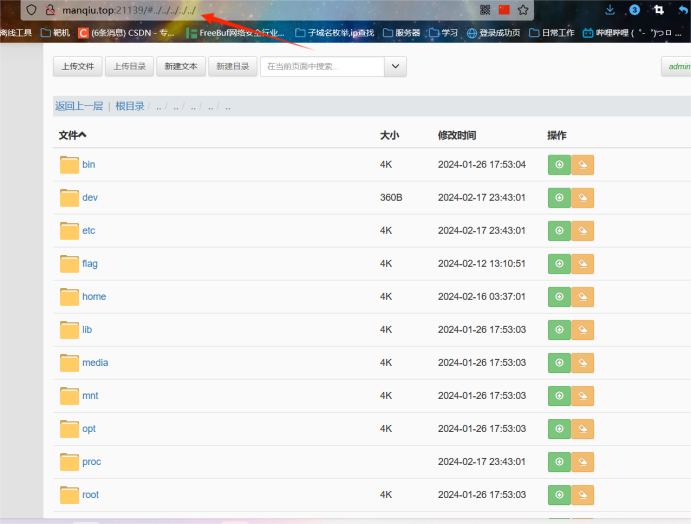The image size is (691, 524).
Task: Click the orange edit icon for home
Action: [583, 297]
